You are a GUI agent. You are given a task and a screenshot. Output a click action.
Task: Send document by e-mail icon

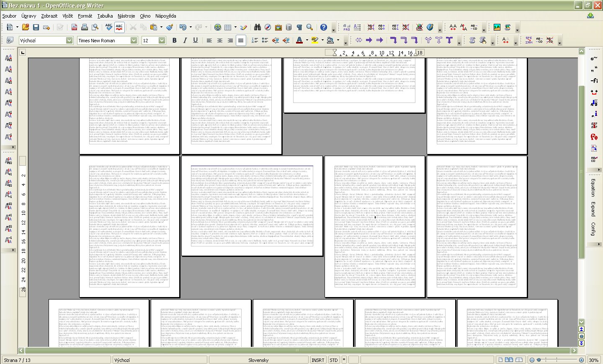[x=46, y=27]
